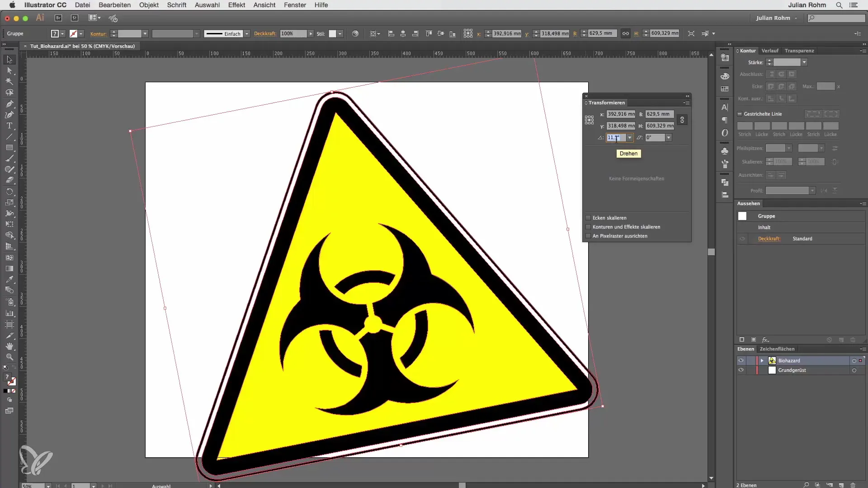Select the Direct Selection tool
868x488 pixels.
9,70
